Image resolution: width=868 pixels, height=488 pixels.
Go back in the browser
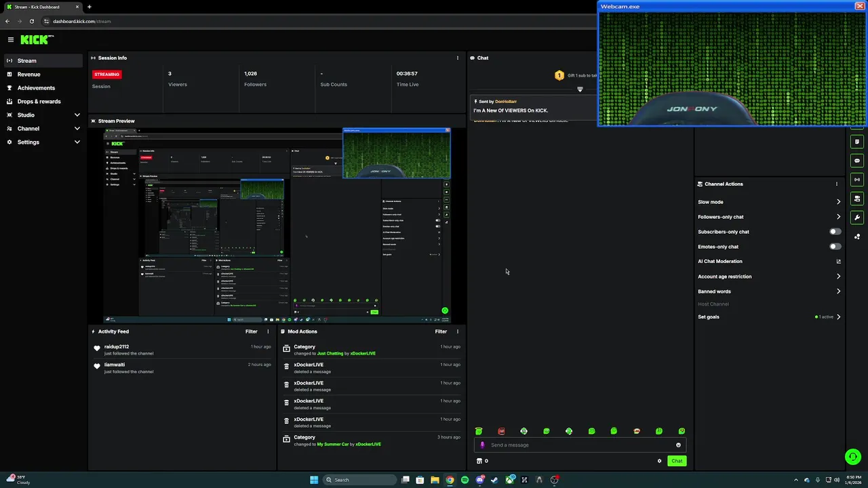click(x=7, y=21)
